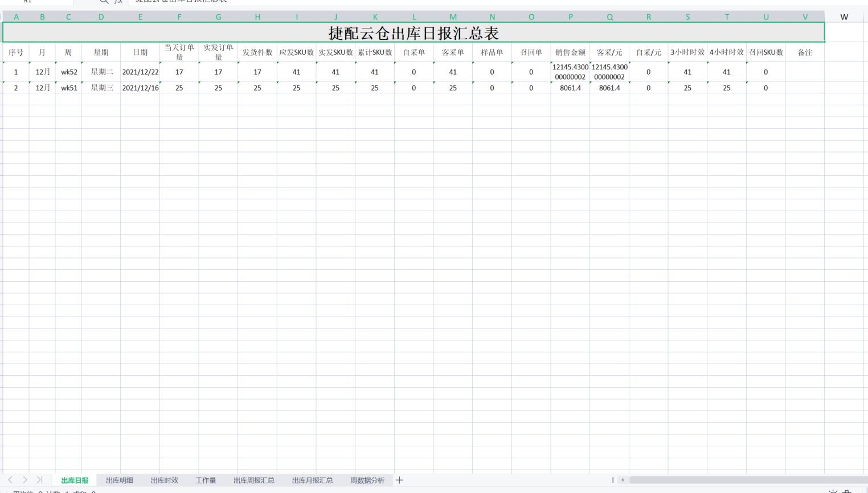Jump to the last sheet tab
Image resolution: width=868 pixels, height=493 pixels.
39,480
